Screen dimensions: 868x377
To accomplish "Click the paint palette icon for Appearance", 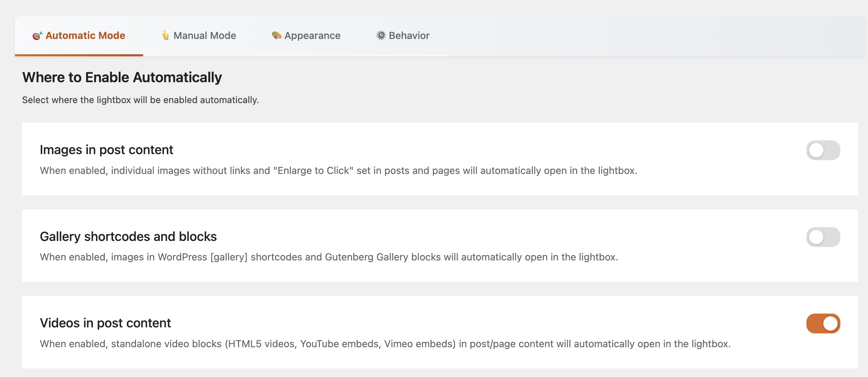I will pos(276,35).
